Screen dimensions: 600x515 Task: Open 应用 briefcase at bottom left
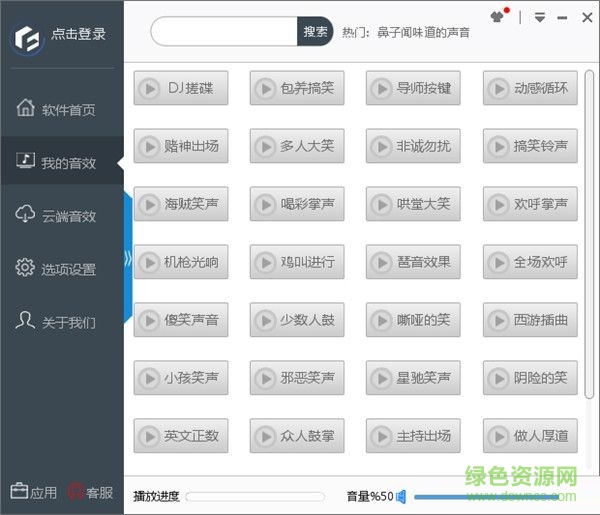tap(33, 492)
